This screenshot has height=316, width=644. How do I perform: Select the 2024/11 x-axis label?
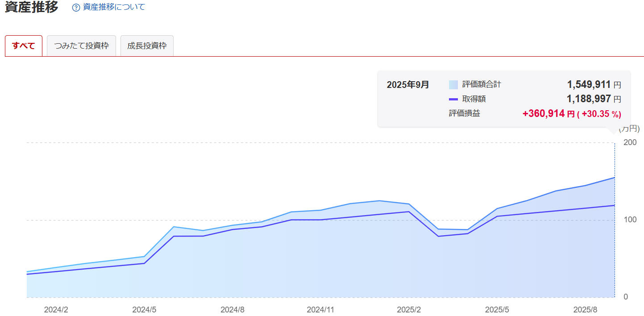point(320,309)
